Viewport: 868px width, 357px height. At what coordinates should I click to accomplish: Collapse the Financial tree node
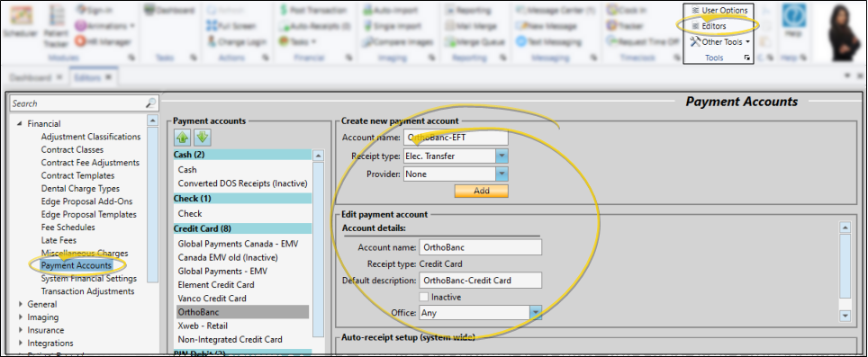[21, 124]
